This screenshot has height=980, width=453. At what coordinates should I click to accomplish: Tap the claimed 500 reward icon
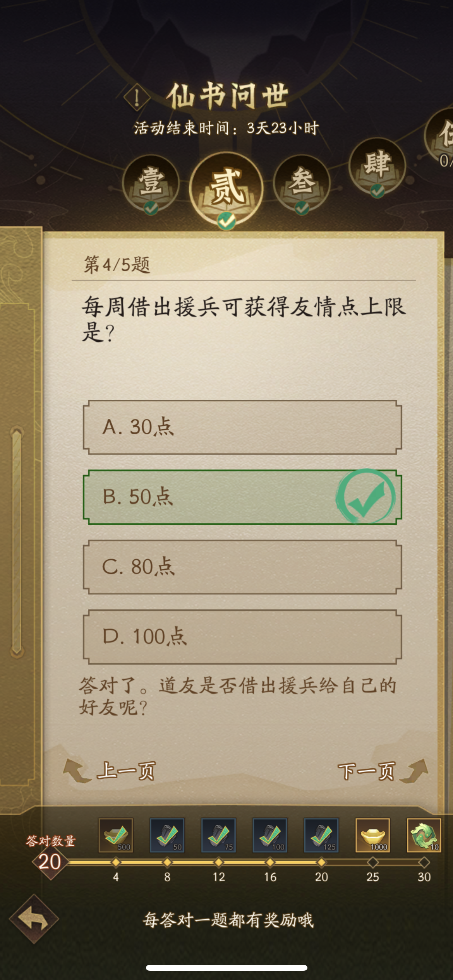tap(116, 835)
